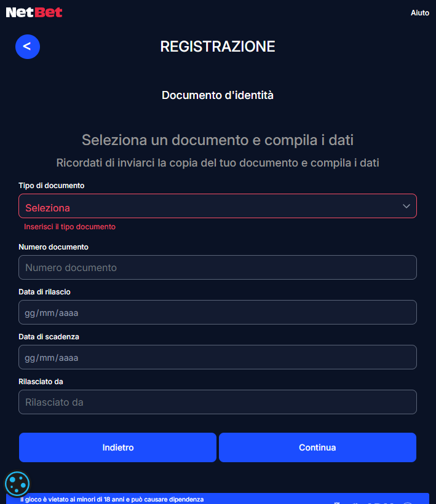The image size is (436, 504).
Task: Click the Documento d'identità heading
Action: [217, 95]
